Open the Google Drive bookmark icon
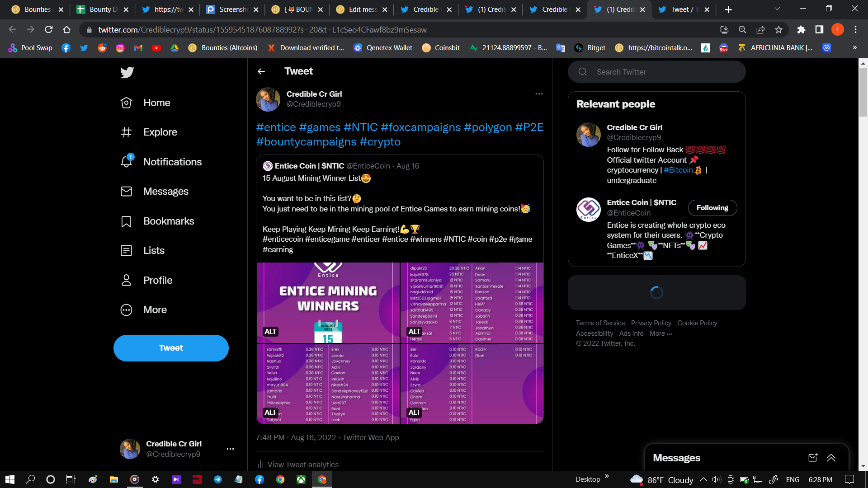 tap(175, 48)
